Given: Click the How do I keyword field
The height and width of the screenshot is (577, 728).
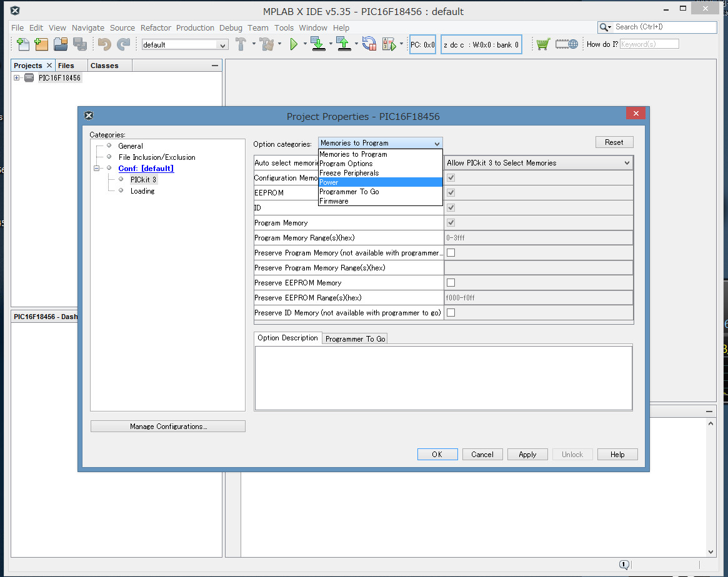Looking at the screenshot, I should click(649, 44).
